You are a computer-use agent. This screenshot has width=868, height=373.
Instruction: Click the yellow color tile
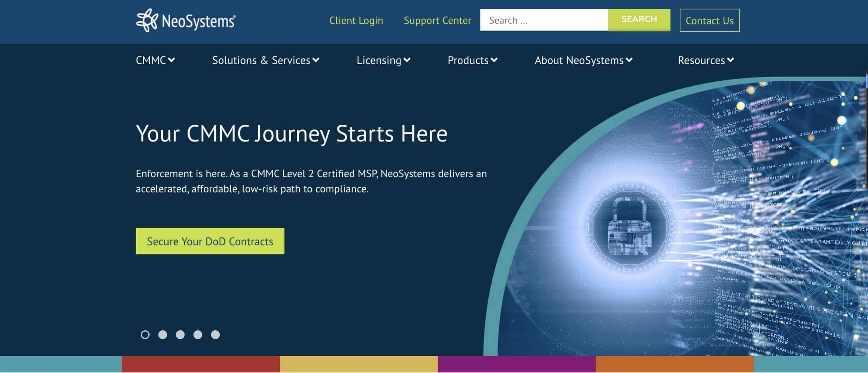pyautogui.click(x=359, y=364)
